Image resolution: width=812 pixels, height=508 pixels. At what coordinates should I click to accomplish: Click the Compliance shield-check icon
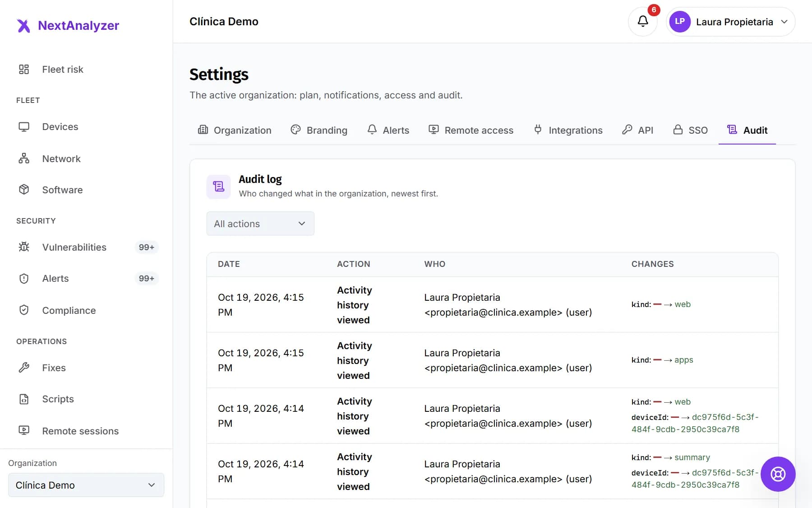[24, 310]
